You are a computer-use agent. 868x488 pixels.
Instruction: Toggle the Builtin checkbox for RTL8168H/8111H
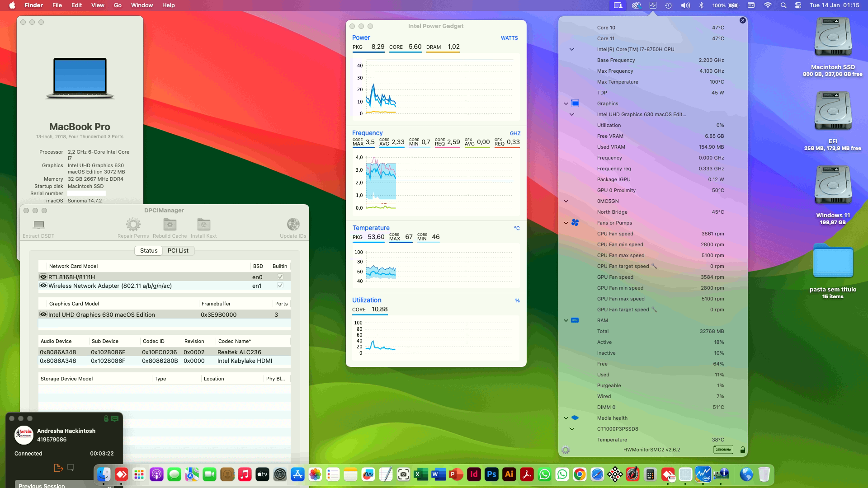[x=279, y=276]
